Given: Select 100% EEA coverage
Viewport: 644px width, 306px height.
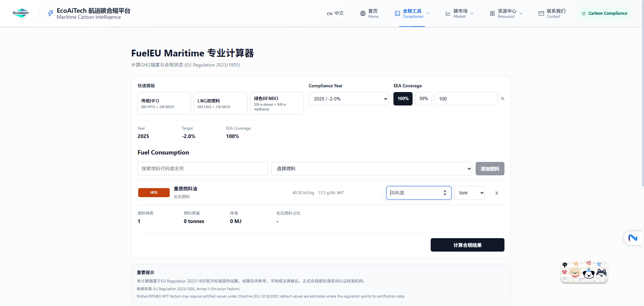Looking at the screenshot, I should (403, 99).
